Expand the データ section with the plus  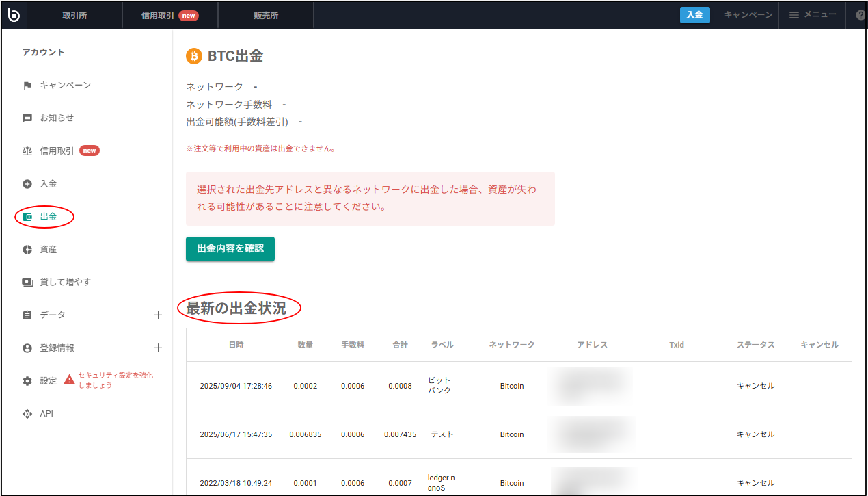[159, 315]
